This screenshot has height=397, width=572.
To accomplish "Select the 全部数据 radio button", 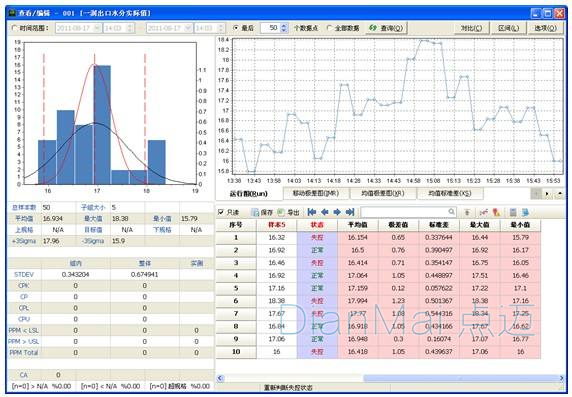I will click(x=329, y=28).
